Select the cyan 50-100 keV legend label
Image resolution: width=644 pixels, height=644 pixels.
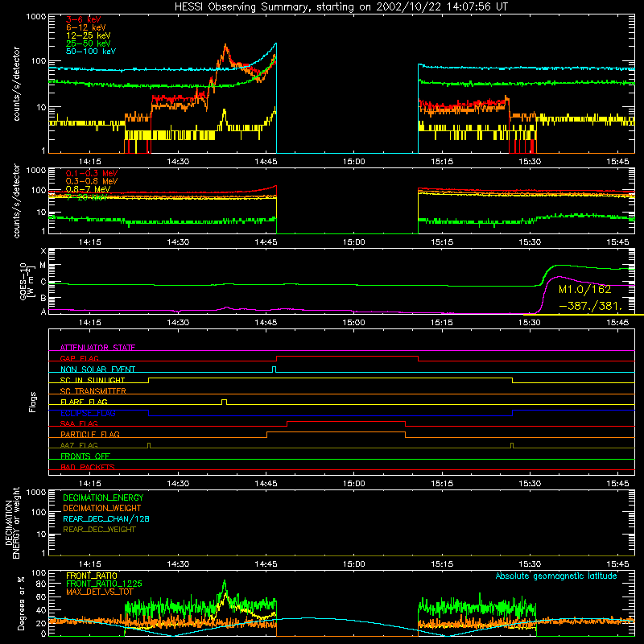click(x=91, y=52)
